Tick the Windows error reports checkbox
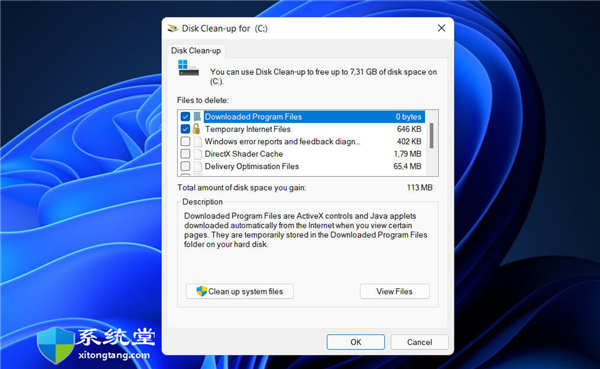600x369 pixels. click(x=185, y=141)
